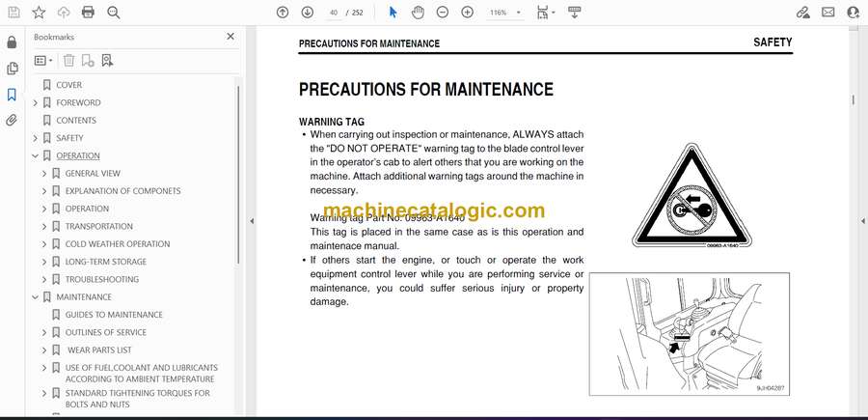868x420 pixels.
Task: Expand the TROUBLESHOOTING bookmark
Action: click(x=44, y=280)
